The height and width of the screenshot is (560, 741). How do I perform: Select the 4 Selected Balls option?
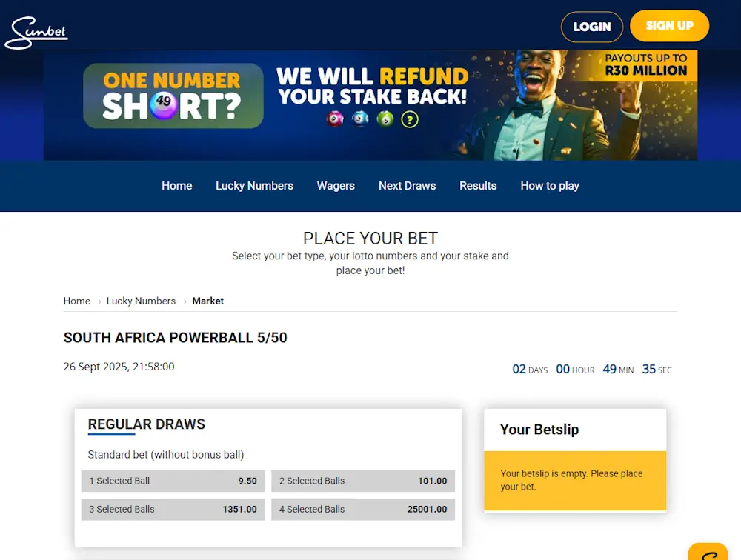363,509
